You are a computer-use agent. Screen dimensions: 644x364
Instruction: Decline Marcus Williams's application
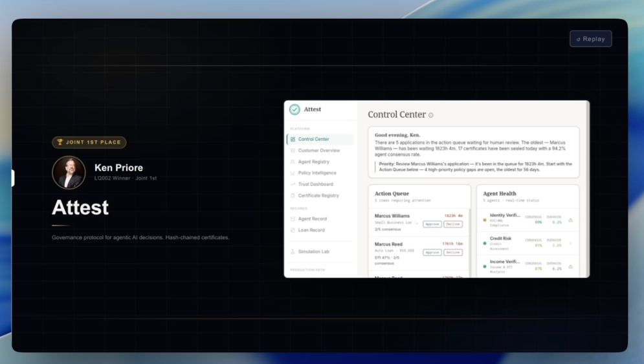pos(453,224)
